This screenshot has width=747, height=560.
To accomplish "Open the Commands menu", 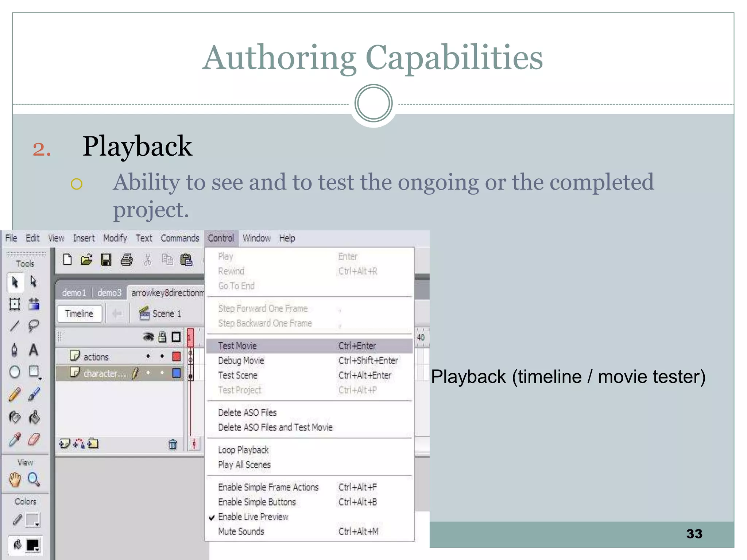I will click(180, 238).
